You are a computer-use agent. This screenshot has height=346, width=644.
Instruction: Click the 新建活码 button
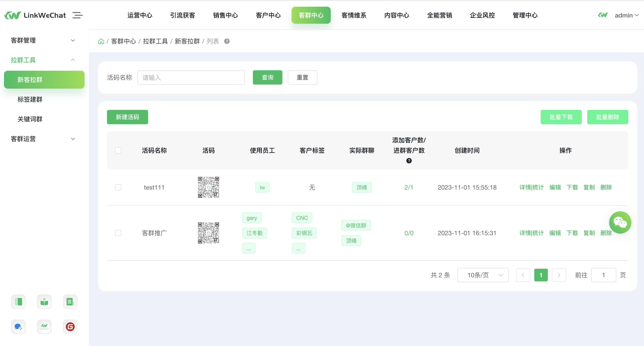tap(127, 117)
